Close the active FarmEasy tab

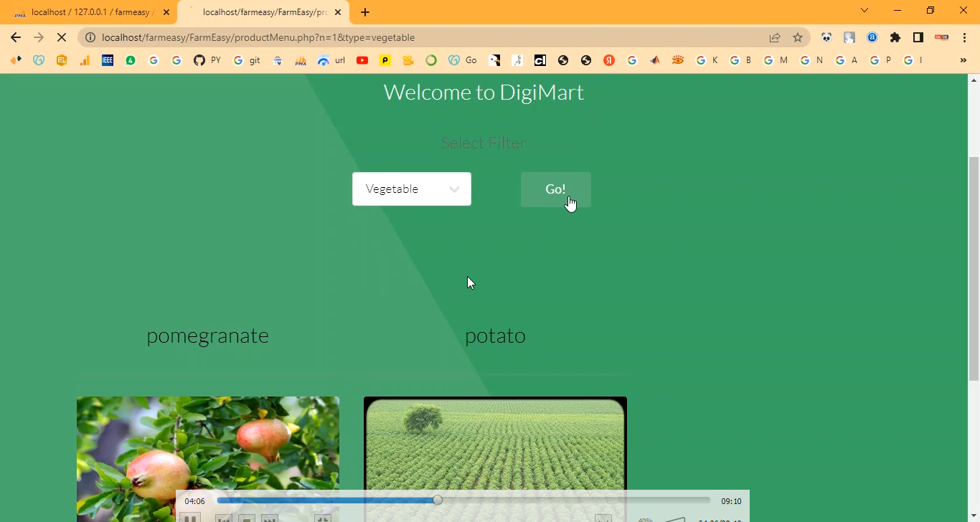click(338, 12)
